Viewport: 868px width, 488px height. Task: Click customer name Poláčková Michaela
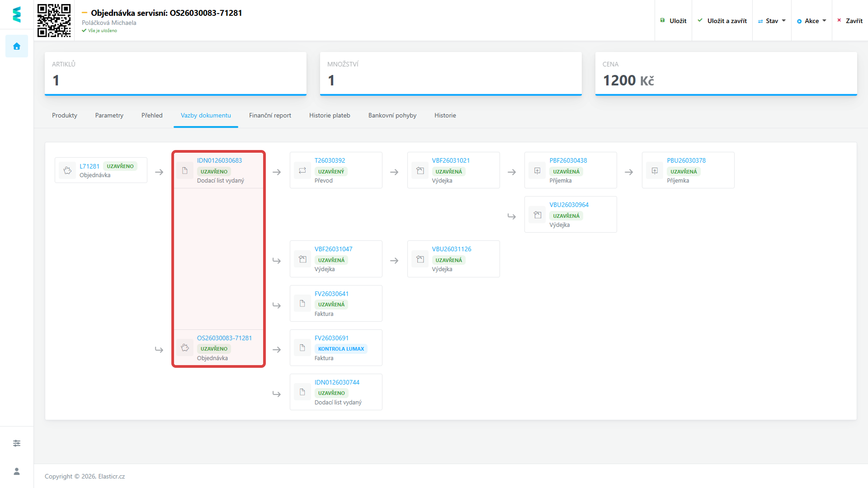coord(109,23)
